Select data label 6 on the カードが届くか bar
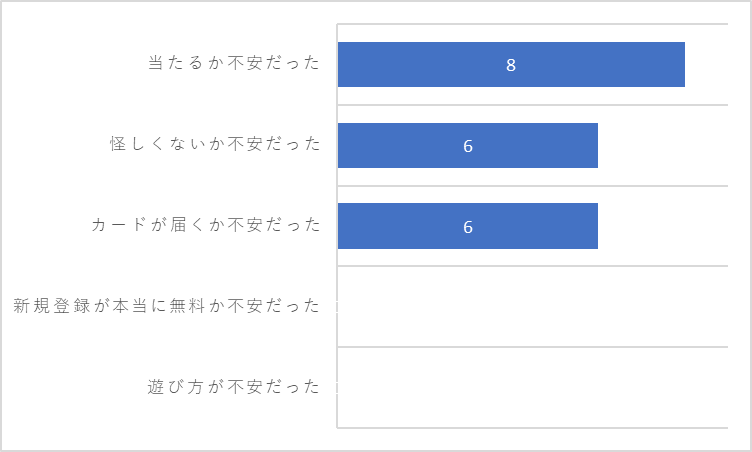 pos(468,227)
